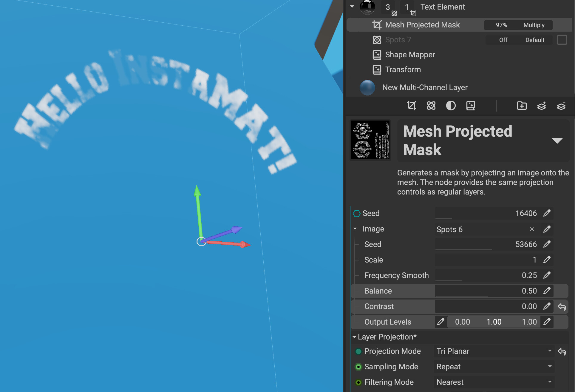Click the rightmost layer stack icon

[x=561, y=106]
